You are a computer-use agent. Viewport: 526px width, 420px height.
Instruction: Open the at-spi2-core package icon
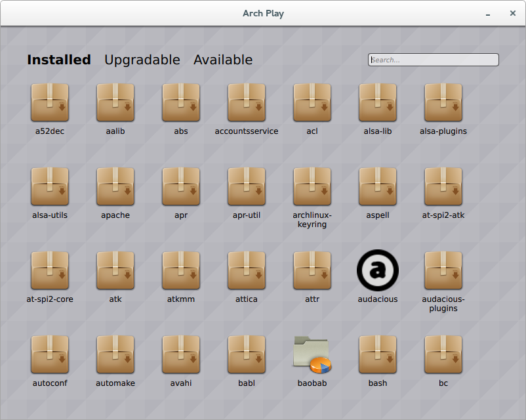50,270
